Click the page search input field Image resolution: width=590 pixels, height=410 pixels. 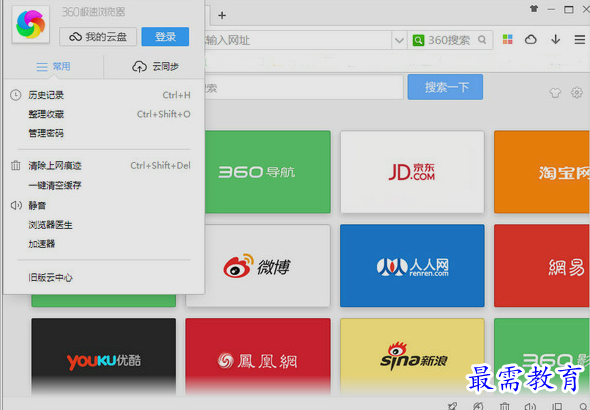pyautogui.click(x=304, y=87)
